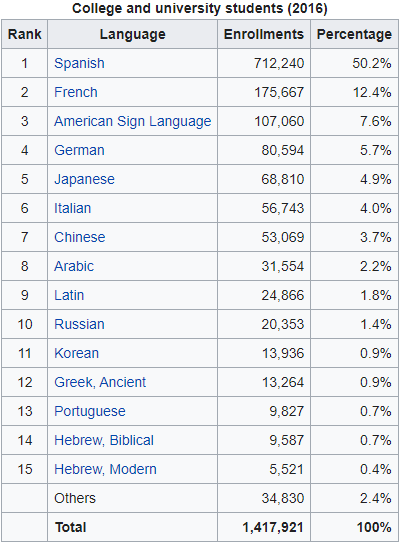This screenshot has height=542, width=400.
Task: Open the Hebrew, Biblical link
Action: [x=104, y=440]
